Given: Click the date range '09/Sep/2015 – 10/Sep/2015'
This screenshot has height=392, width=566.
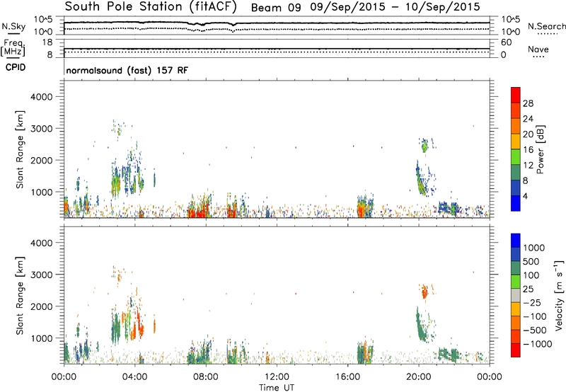Looking at the screenshot, I should tap(395, 7).
